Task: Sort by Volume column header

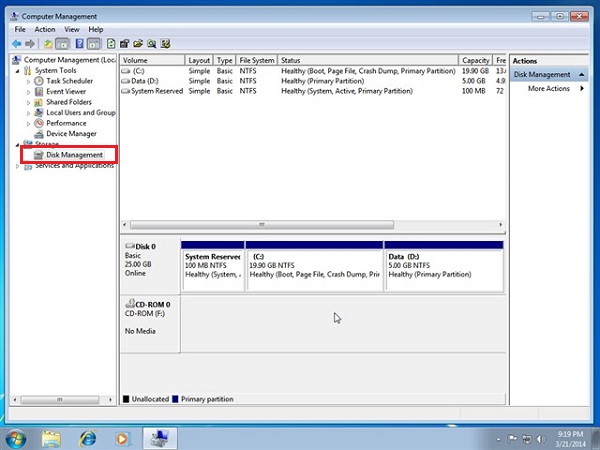Action: pos(152,60)
